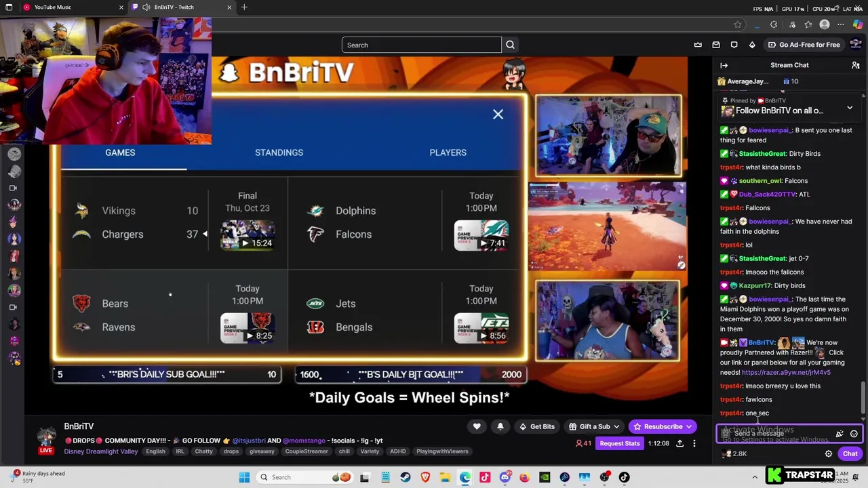Open the Copilot icon in browser toolbar
This screenshot has height=488, width=868.
tap(858, 24)
